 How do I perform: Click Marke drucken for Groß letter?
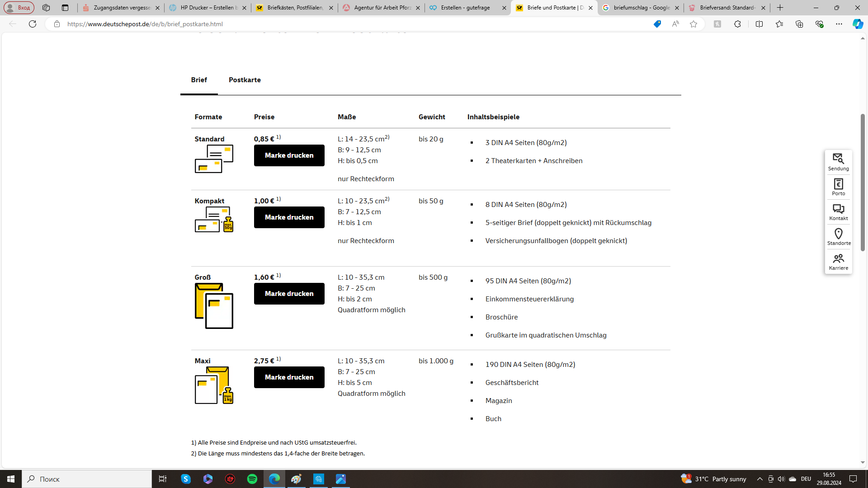tap(289, 294)
